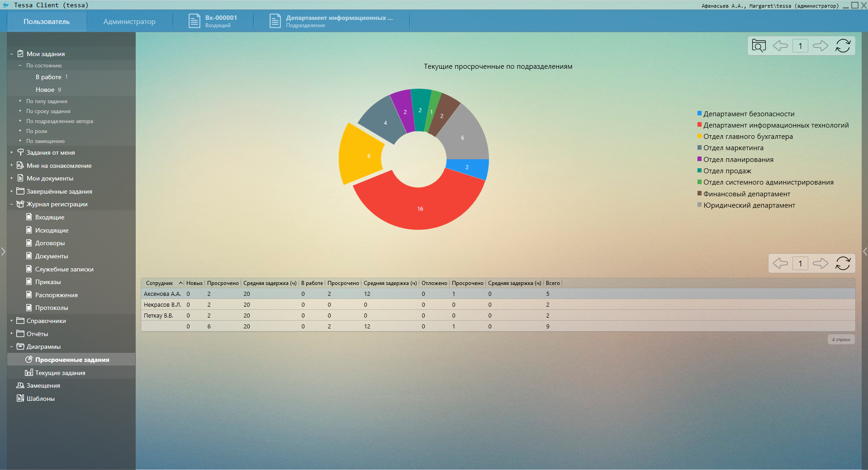Viewport: 868px width, 470px height.
Task: Click the Всего column header
Action: point(553,283)
